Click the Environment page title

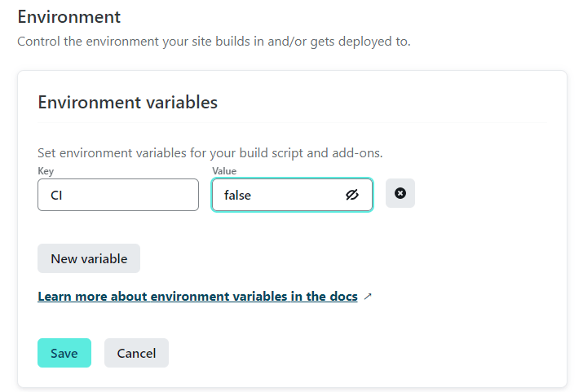[69, 17]
